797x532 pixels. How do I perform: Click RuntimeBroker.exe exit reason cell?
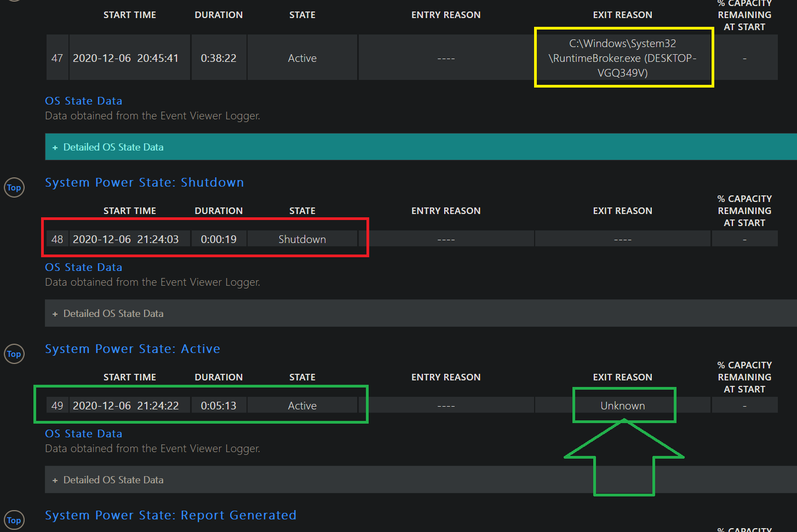(x=623, y=57)
